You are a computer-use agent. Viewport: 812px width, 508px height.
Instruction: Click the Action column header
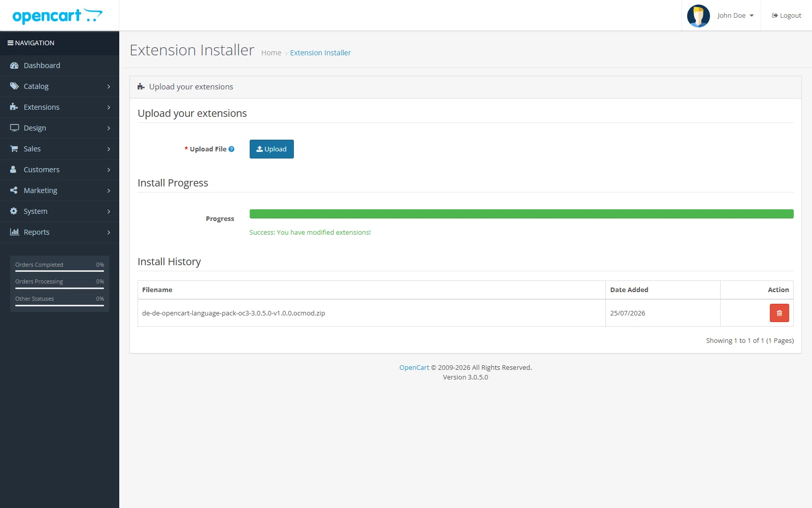757,290
